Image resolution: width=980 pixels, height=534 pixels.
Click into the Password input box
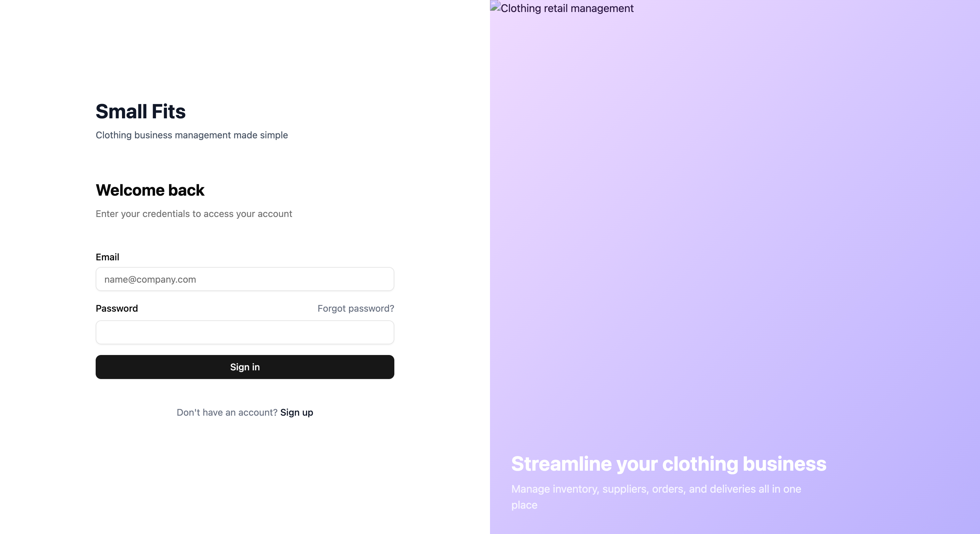pyautogui.click(x=245, y=332)
